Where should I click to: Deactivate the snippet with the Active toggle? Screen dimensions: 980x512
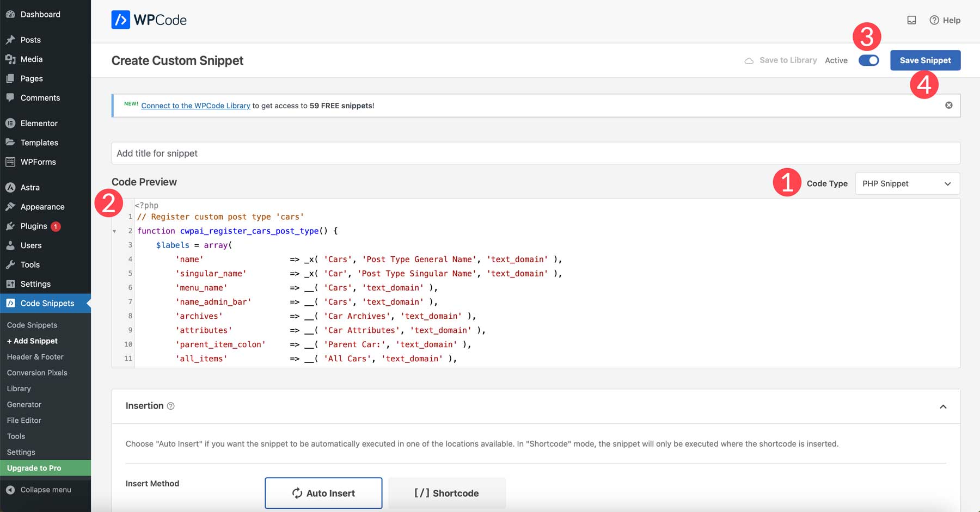tap(868, 60)
